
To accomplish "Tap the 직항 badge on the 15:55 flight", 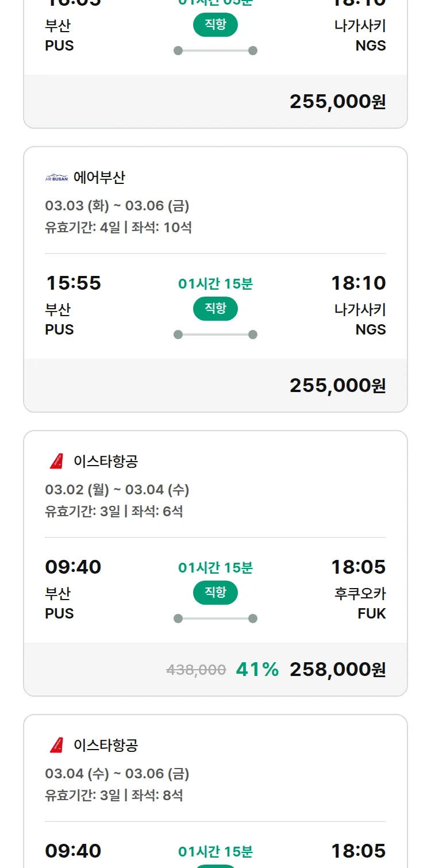I will tap(215, 309).
